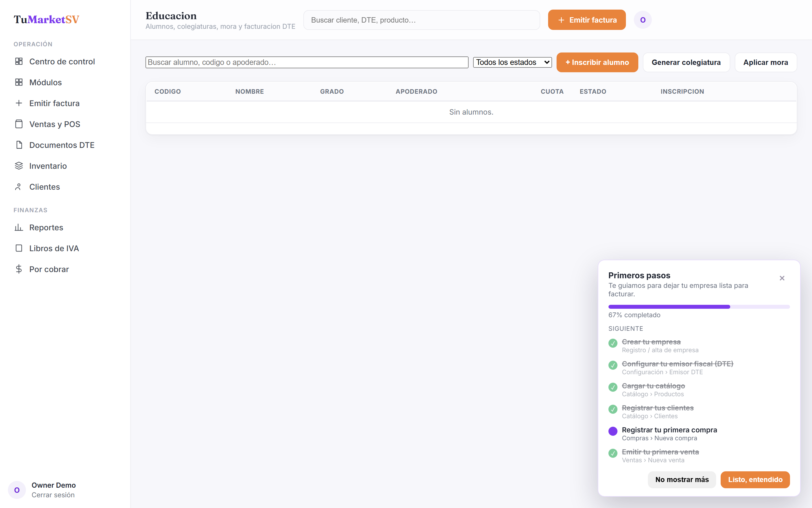This screenshot has height=508, width=812.
Task: Click the Módulos sidebar icon
Action: coord(19,82)
